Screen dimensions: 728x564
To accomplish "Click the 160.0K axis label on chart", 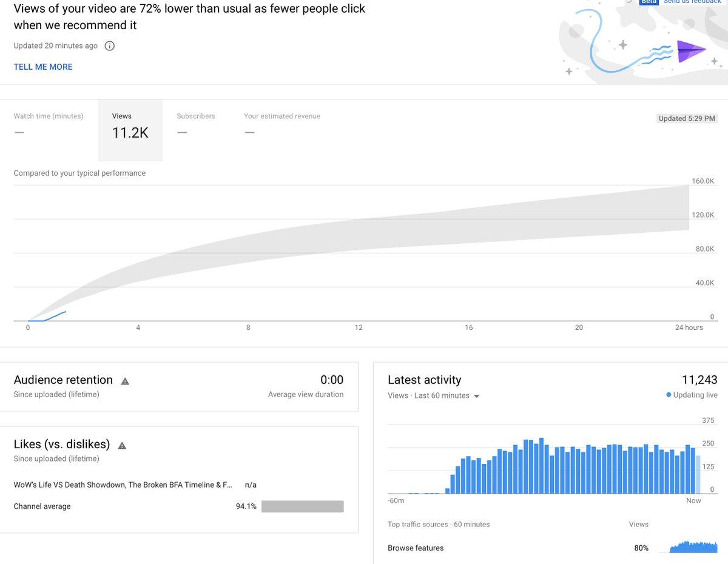I will pos(702,181).
